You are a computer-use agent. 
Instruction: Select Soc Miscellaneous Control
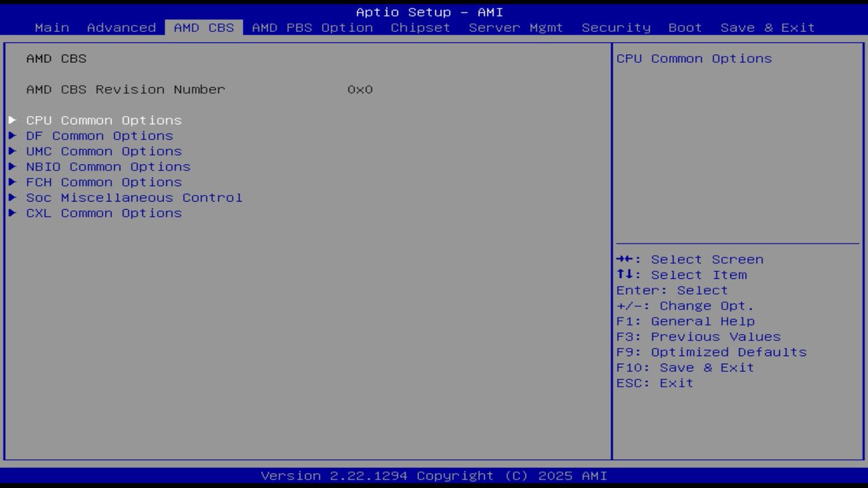[x=134, y=197]
